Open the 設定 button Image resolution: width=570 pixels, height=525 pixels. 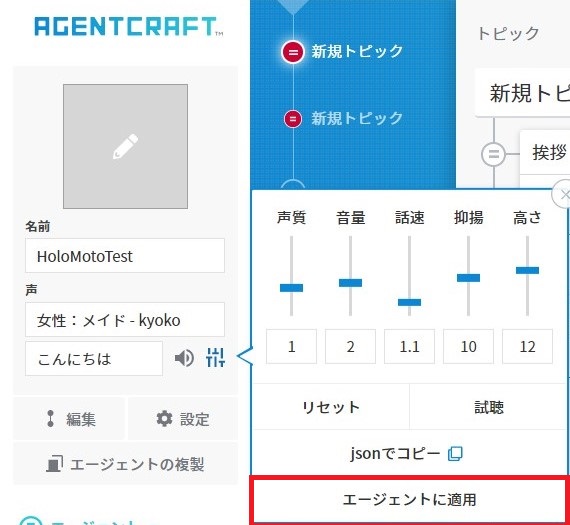click(183, 419)
